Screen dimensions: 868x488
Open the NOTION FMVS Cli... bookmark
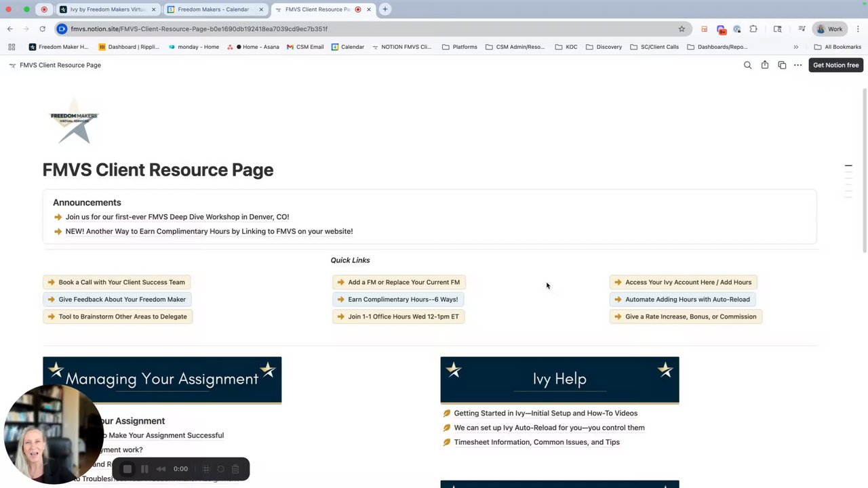pyautogui.click(x=401, y=47)
